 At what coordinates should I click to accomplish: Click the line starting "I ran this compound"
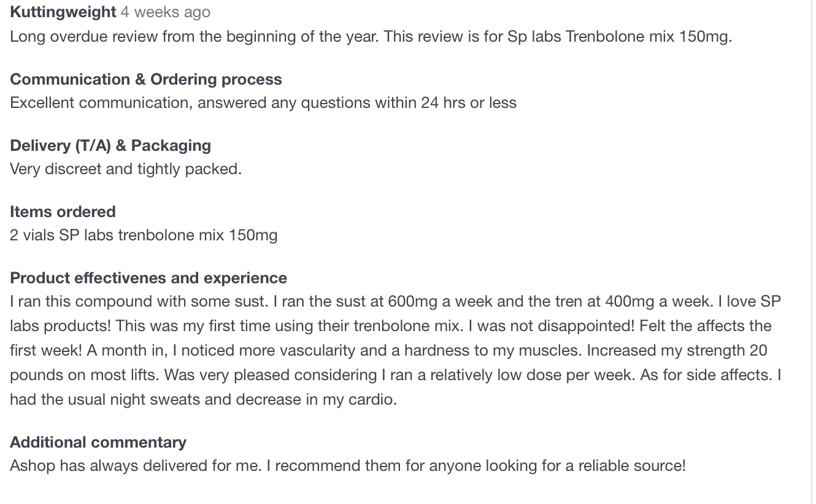(x=395, y=302)
